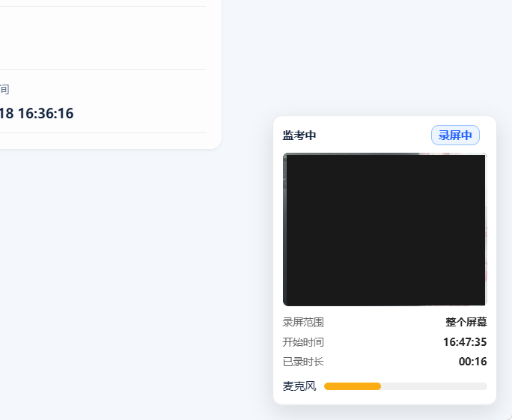Open the proctoring screen preview thumbnail

click(x=385, y=229)
